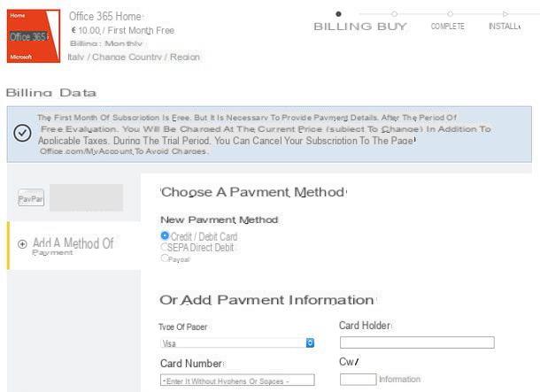Screen dimensions: 540x392
Task: Select Add A Method Of Payment sidebar item
Action: pyautogui.click(x=74, y=245)
